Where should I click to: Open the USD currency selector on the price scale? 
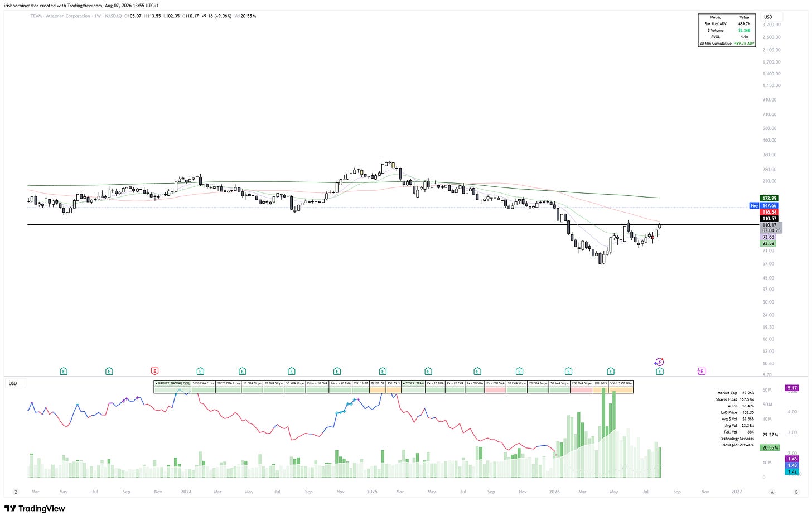772,17
